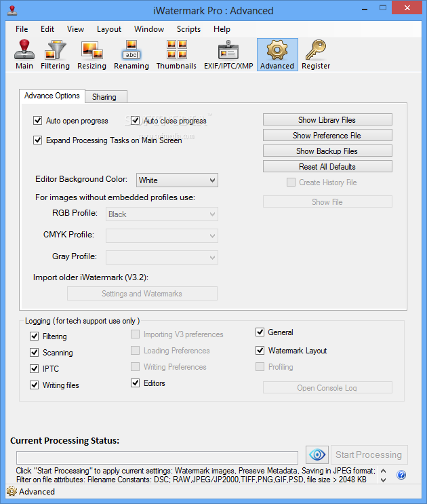Image resolution: width=427 pixels, height=504 pixels.
Task: Click the app stamp icon in title bar
Action: 12,10
